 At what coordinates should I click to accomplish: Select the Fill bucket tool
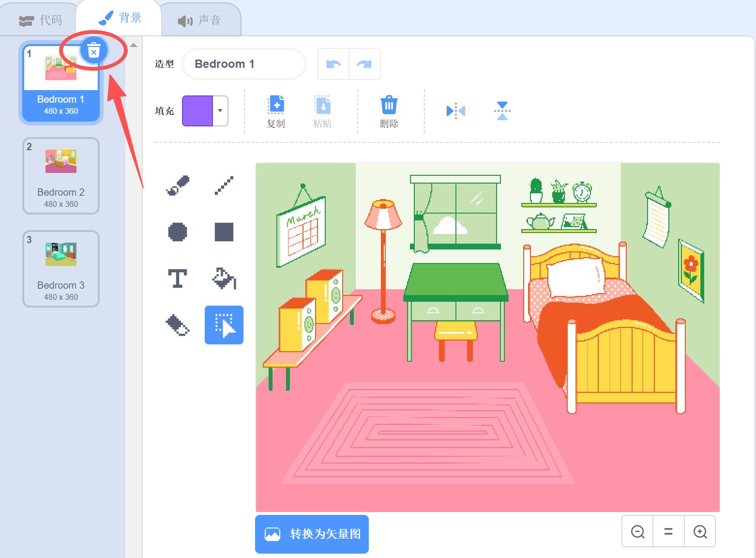(224, 279)
